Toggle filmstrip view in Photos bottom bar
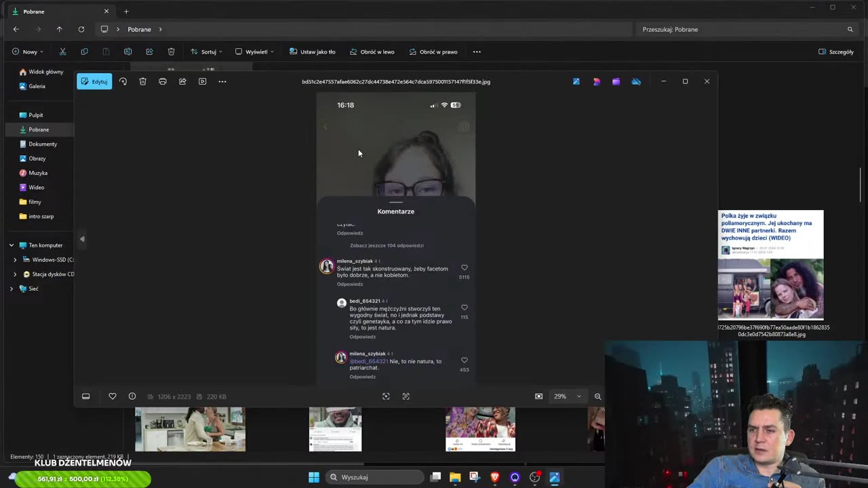Viewport: 868px width, 488px height. coord(86,396)
